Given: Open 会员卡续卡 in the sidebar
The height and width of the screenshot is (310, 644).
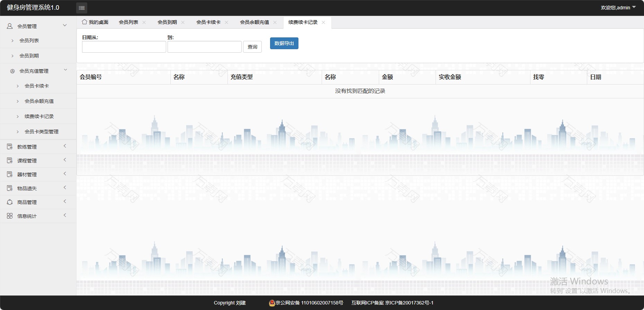Looking at the screenshot, I should (37, 86).
